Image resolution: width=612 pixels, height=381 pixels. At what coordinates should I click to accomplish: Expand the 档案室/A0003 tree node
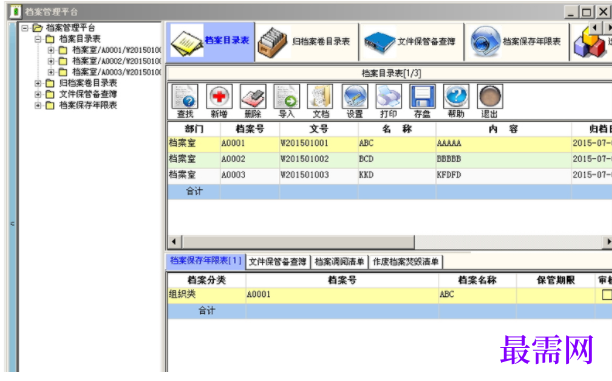click(51, 72)
